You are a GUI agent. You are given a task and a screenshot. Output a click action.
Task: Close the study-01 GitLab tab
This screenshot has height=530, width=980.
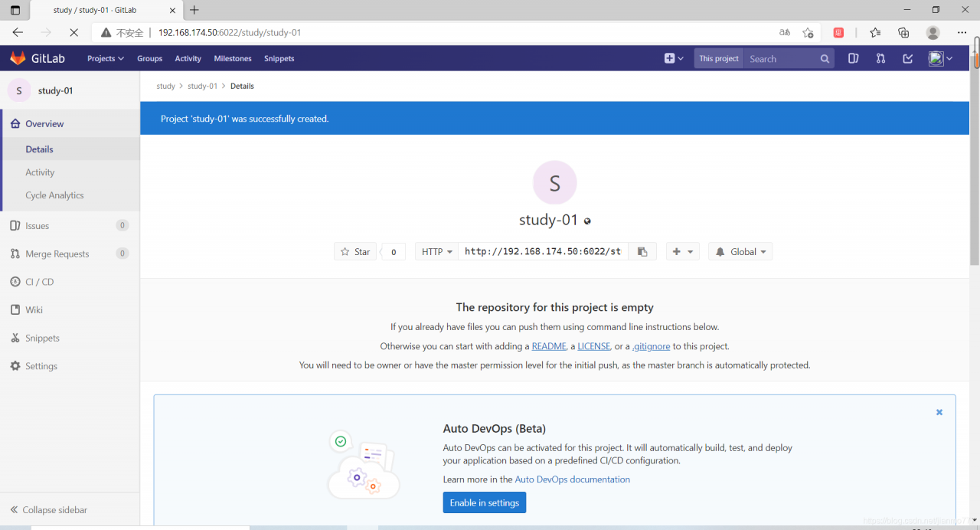pyautogui.click(x=172, y=10)
